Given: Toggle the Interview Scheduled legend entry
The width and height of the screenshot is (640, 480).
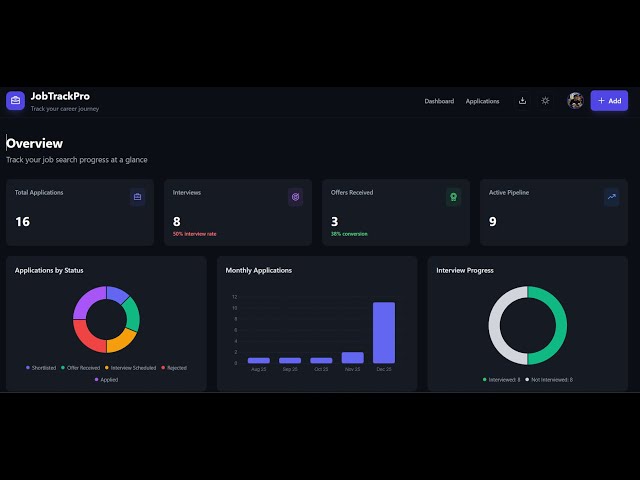Looking at the screenshot, I should click(130, 368).
